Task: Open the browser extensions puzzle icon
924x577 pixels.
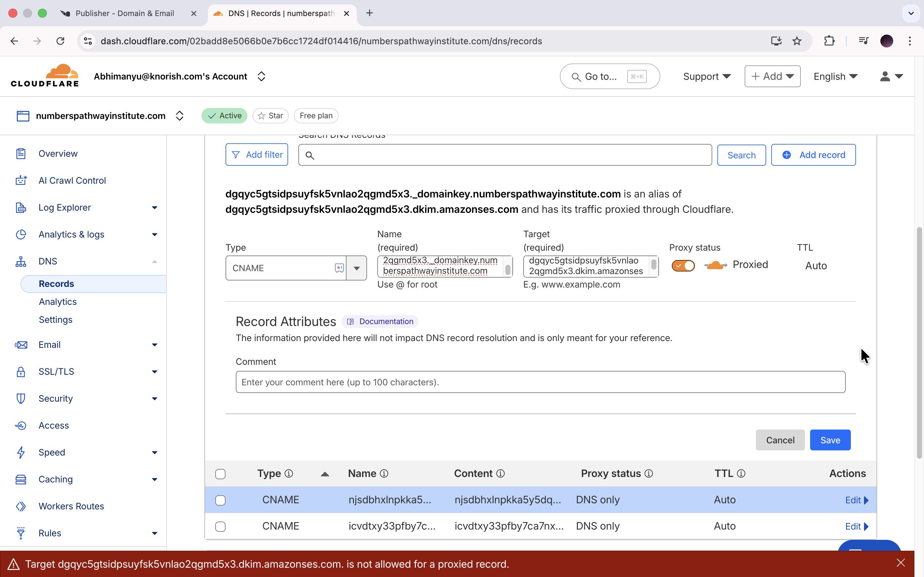Action: tap(829, 41)
